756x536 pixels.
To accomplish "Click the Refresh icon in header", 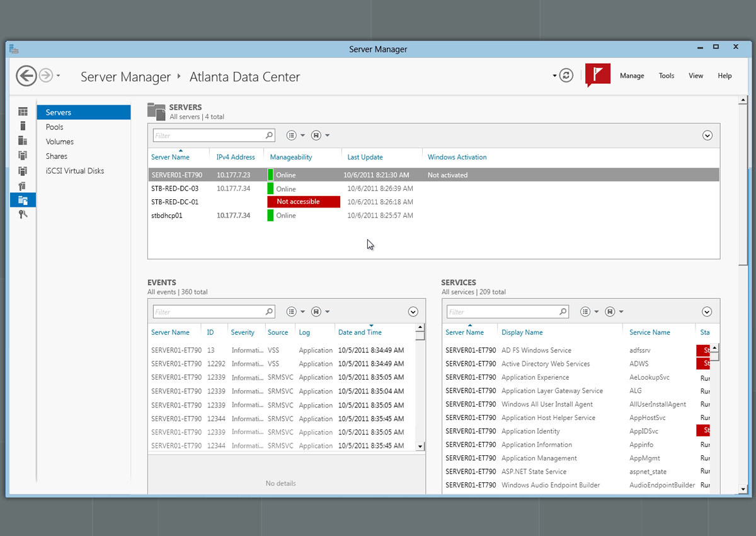I will tap(566, 76).
